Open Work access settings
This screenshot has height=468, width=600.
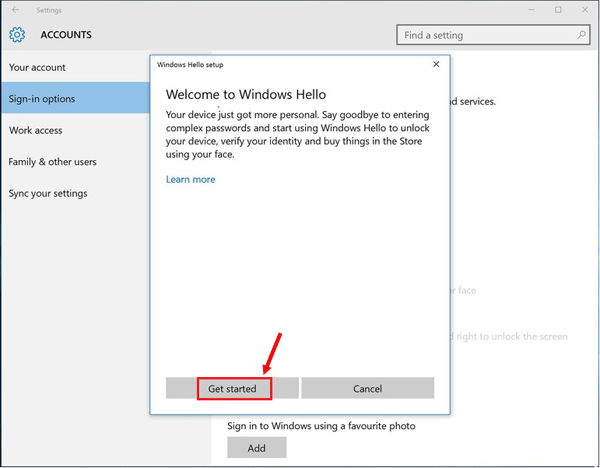[x=75, y=130]
